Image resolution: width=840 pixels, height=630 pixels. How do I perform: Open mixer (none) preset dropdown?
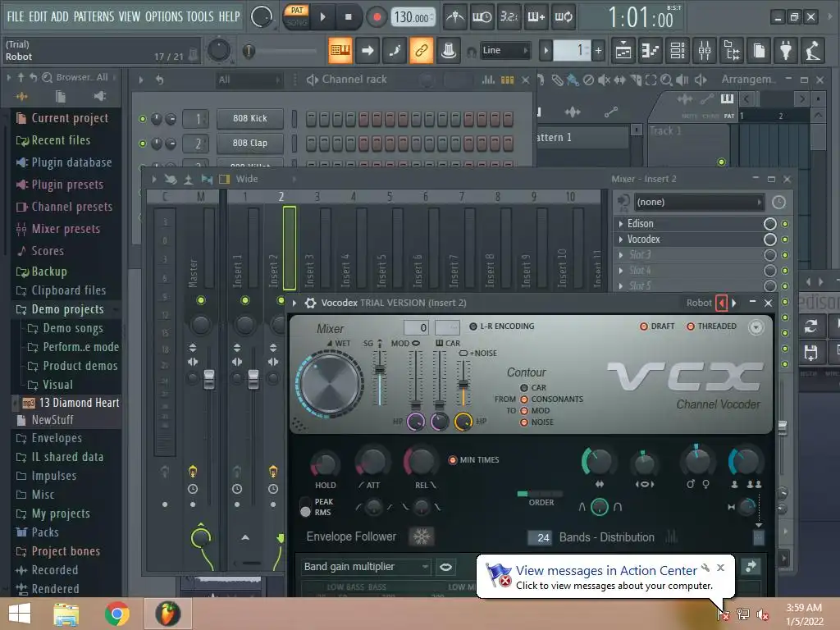point(699,203)
